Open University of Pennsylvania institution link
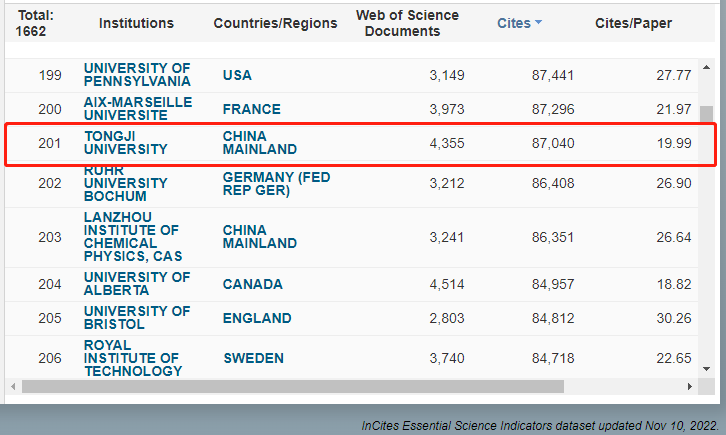The height and width of the screenshot is (435, 726). click(x=137, y=75)
